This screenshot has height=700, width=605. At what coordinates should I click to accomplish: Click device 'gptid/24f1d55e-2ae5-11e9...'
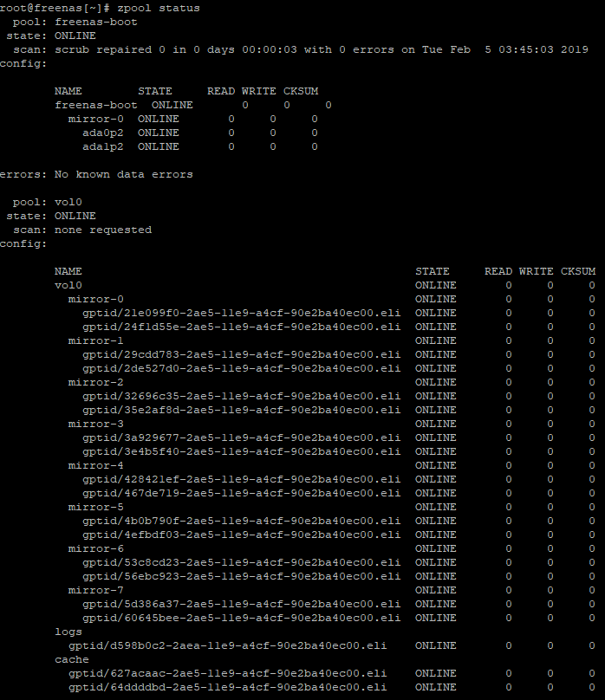click(242, 327)
